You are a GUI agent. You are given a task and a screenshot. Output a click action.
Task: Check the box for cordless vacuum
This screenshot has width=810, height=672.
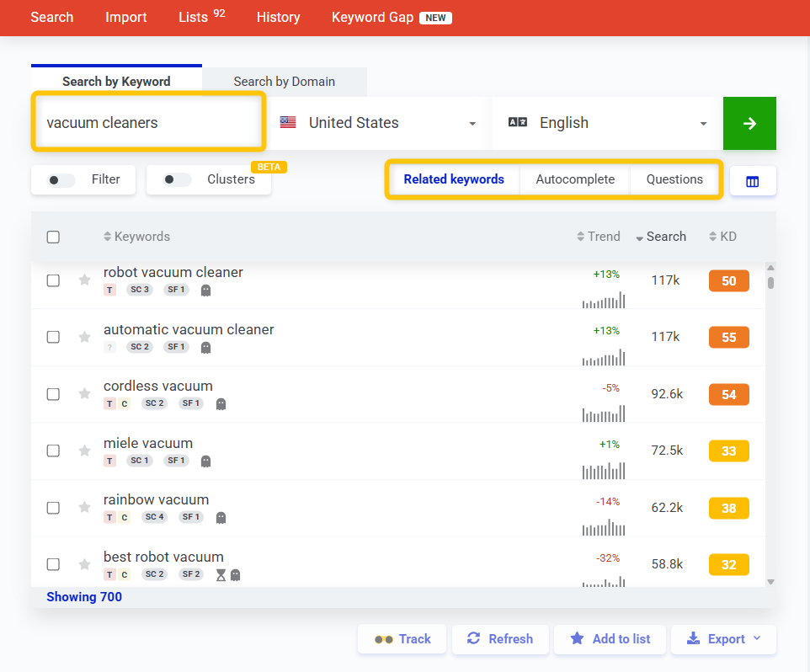[53, 394]
